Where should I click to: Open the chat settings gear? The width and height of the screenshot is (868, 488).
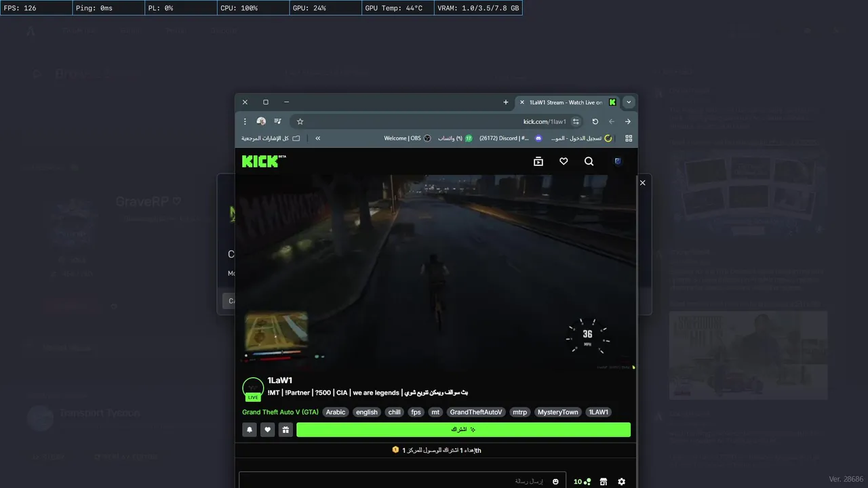622,481
